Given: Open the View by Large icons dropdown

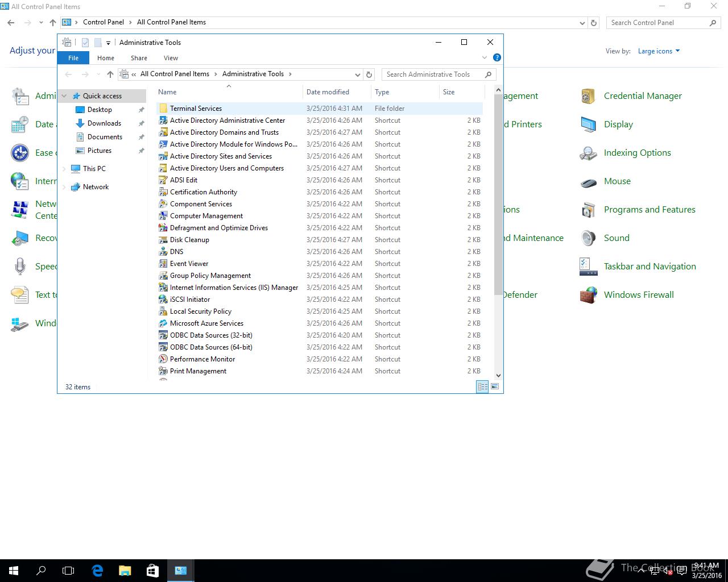Looking at the screenshot, I should coord(659,51).
